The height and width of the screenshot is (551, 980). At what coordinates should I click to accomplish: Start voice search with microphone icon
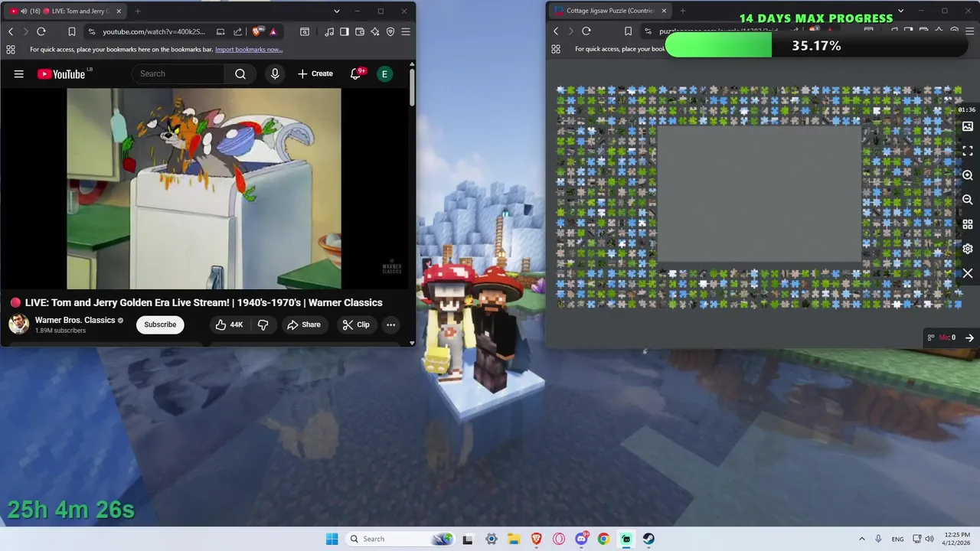(275, 73)
